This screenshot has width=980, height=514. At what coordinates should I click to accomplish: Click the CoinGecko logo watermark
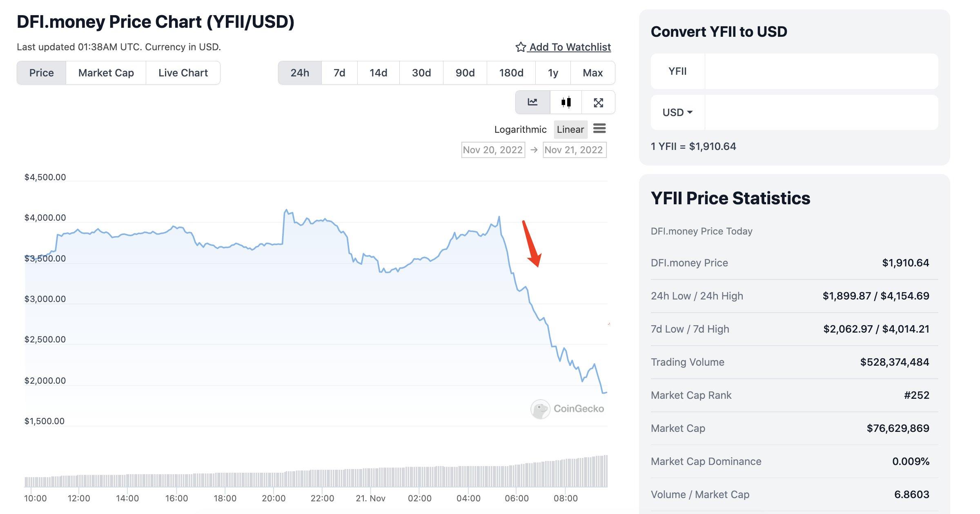[568, 409]
